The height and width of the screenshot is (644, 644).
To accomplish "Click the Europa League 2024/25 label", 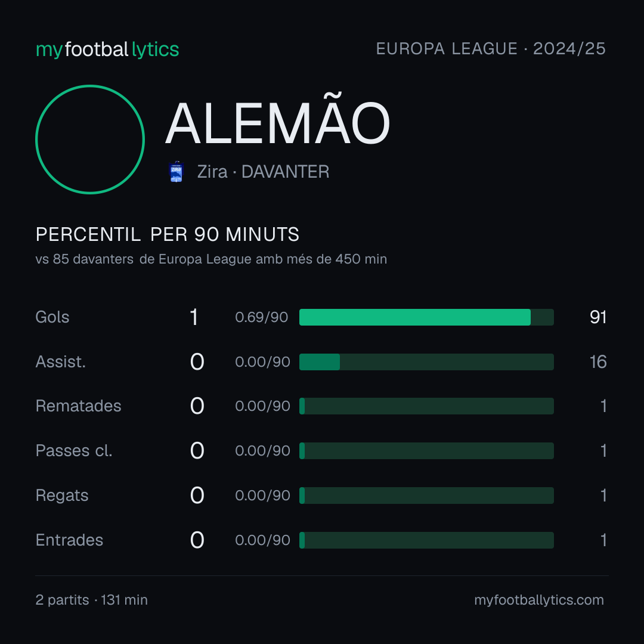I will [x=491, y=49].
